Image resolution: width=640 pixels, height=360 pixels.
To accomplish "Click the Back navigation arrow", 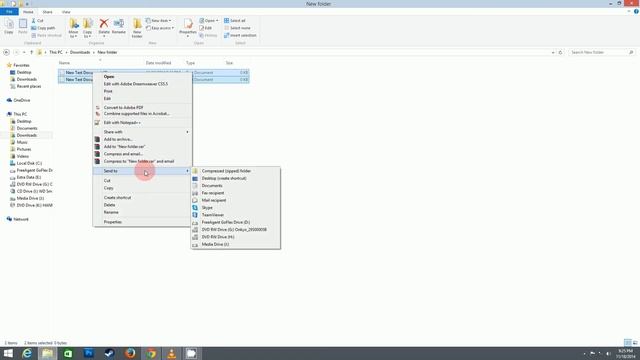I will click(x=6, y=52).
